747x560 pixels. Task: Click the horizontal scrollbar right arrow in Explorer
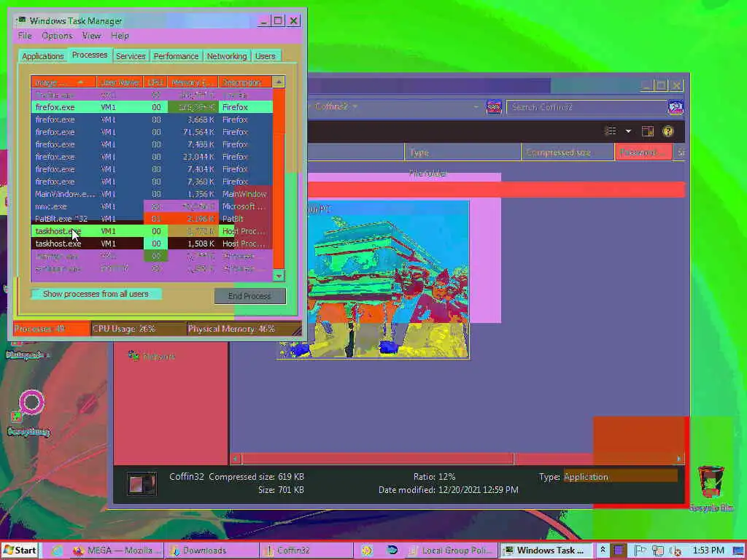coord(679,459)
